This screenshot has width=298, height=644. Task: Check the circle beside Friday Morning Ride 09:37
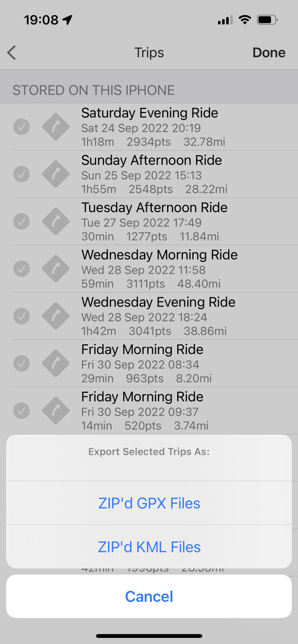pyautogui.click(x=21, y=411)
